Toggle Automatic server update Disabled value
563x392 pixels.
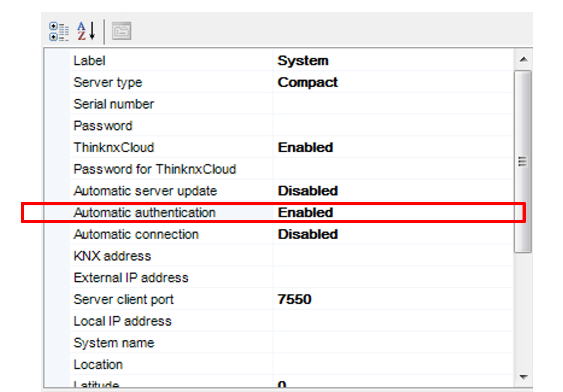[308, 191]
